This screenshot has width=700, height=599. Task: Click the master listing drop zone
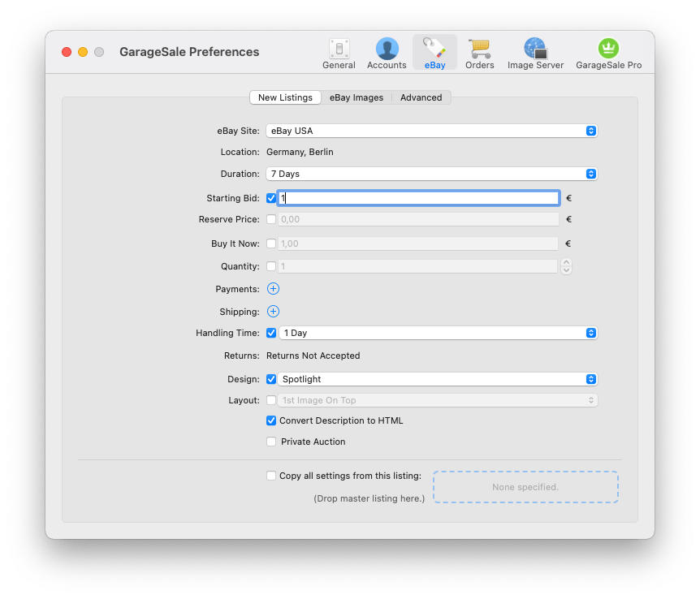click(525, 487)
